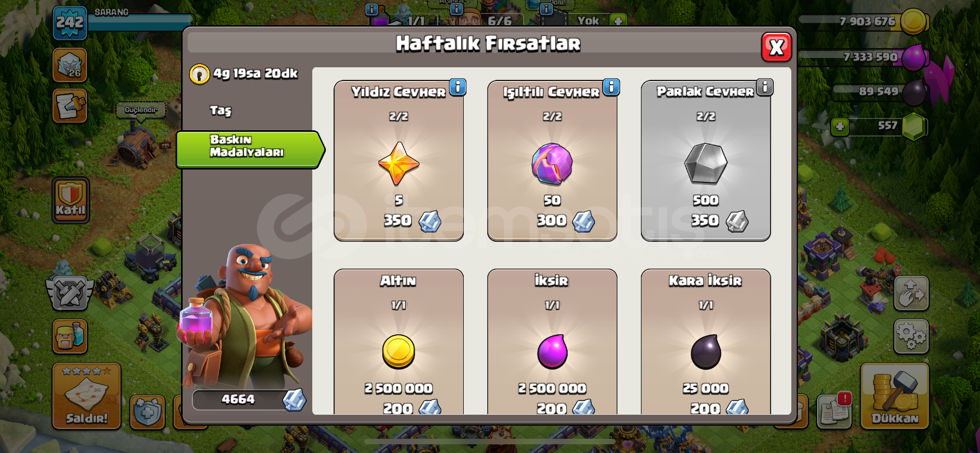Tap the level 242 experience badge
Screen dimensions: 980x453
tap(70, 23)
